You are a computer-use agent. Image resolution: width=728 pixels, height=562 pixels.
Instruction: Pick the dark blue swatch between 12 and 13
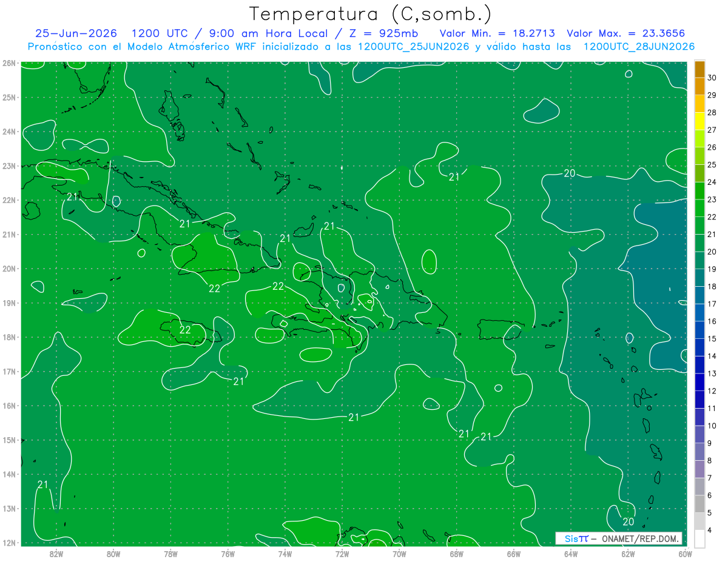click(x=699, y=382)
